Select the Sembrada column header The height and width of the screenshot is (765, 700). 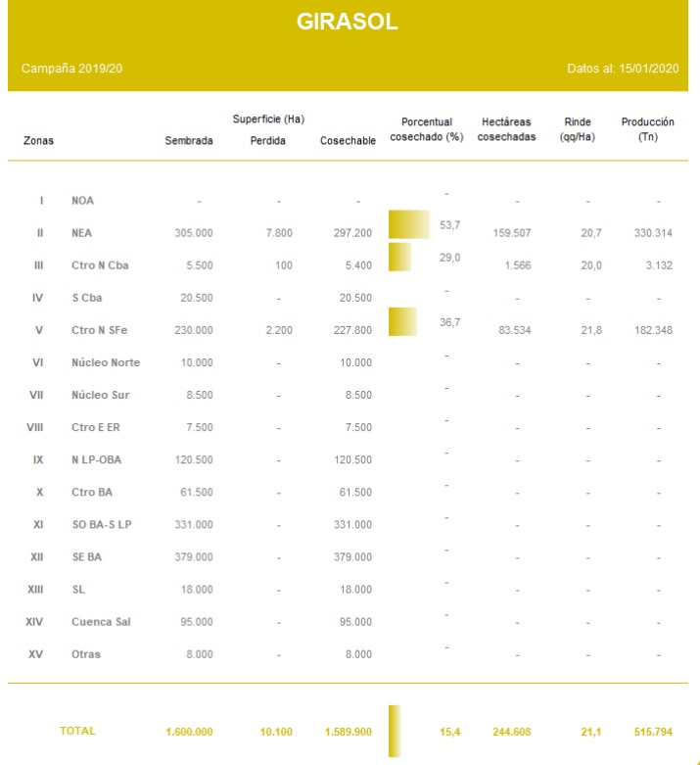point(189,141)
